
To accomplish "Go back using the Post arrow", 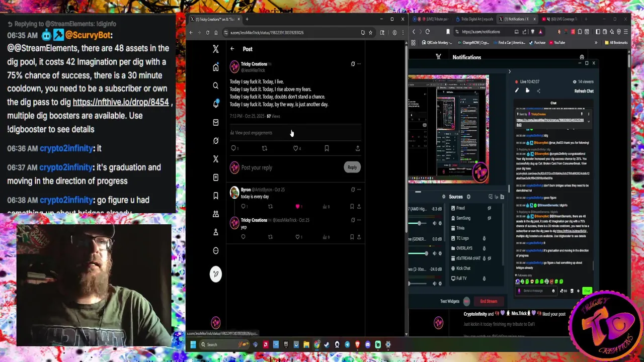I will coord(232,49).
